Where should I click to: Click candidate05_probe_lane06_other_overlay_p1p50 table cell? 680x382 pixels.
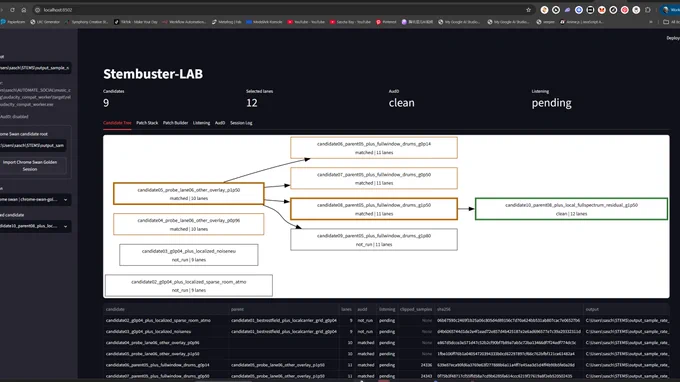point(166,354)
